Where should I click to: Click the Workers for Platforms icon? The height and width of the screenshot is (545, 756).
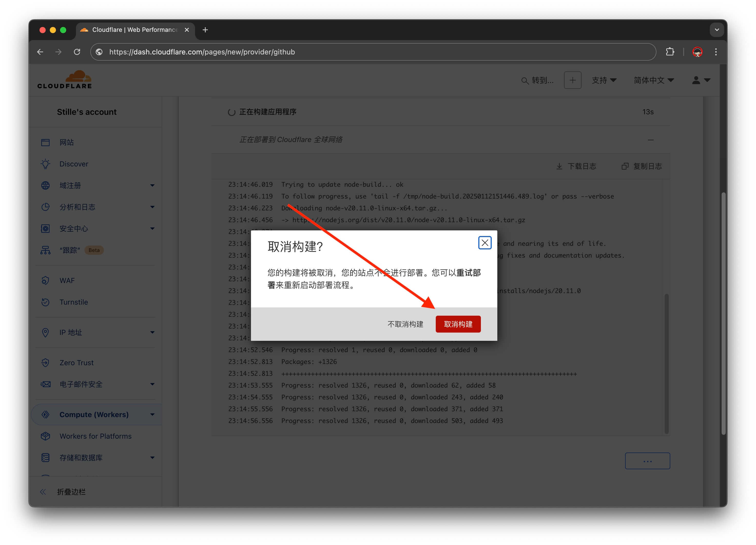[x=45, y=436]
